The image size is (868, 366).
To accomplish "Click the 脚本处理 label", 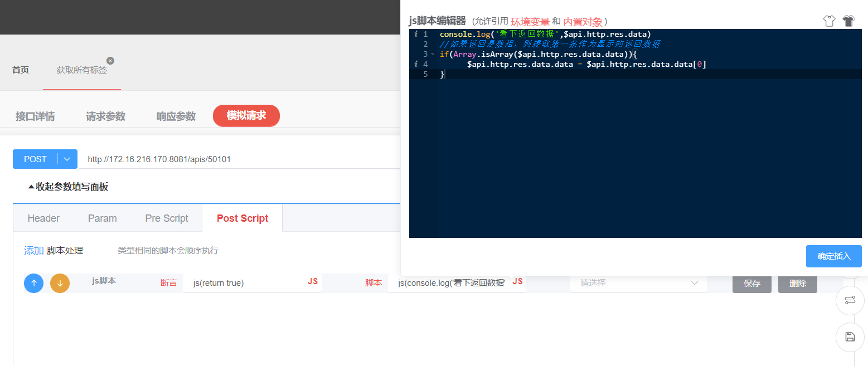I will [x=65, y=251].
